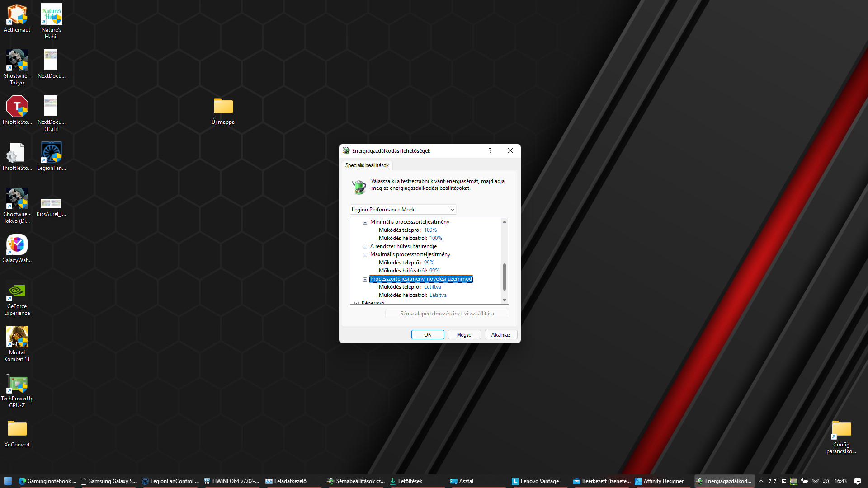Select the Maximális processzorteljesítmény tree item
Image resolution: width=868 pixels, height=488 pixels.
point(410,254)
